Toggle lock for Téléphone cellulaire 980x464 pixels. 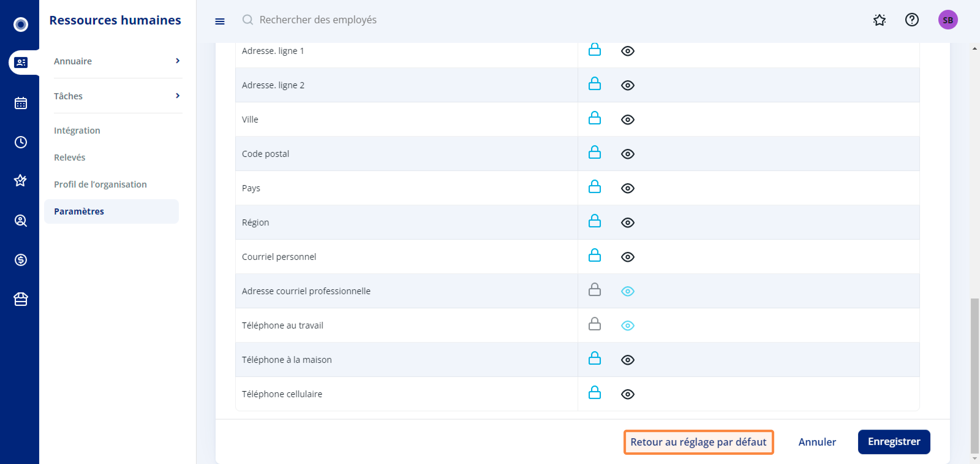pos(594,393)
